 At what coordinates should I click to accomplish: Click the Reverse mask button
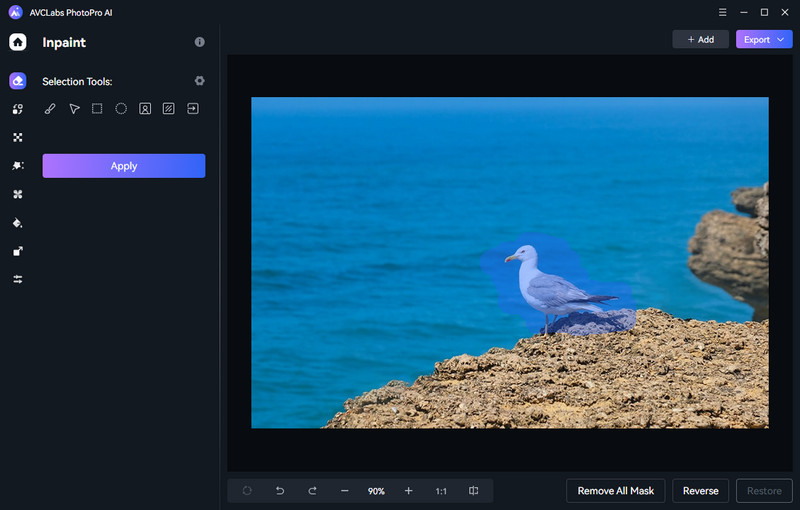point(701,491)
